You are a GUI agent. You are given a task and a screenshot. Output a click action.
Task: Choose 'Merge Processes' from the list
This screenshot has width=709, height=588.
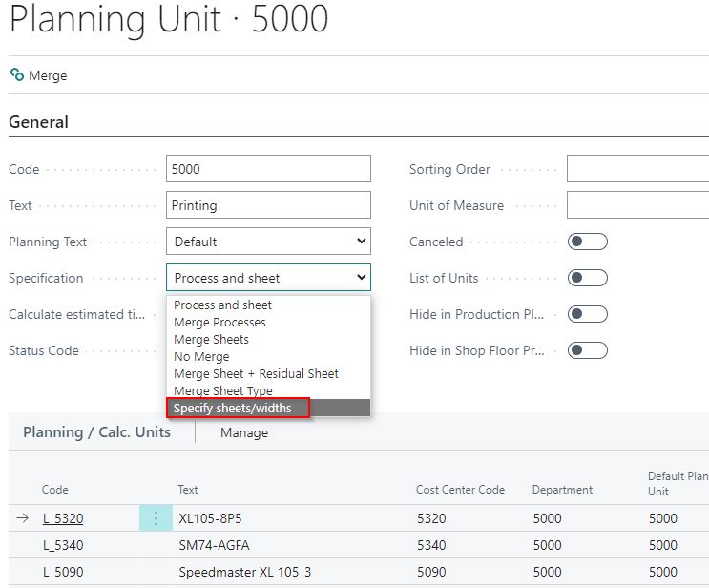click(x=219, y=323)
